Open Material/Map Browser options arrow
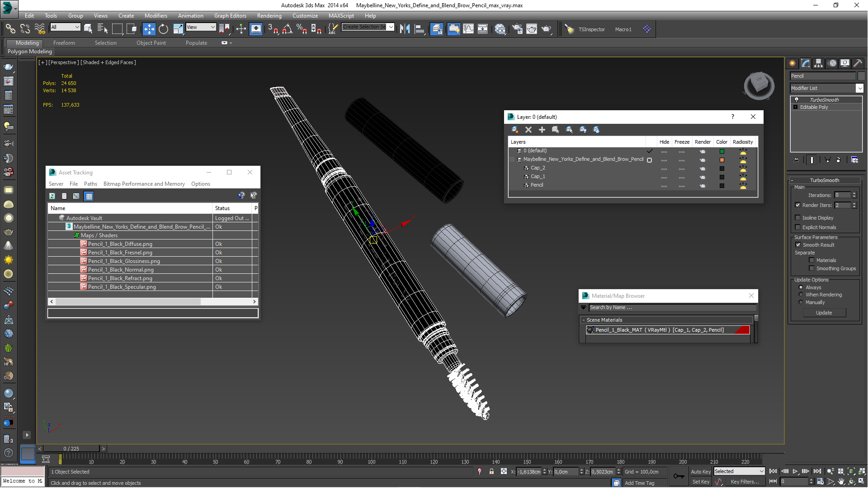This screenshot has width=868, height=488. 584,307
